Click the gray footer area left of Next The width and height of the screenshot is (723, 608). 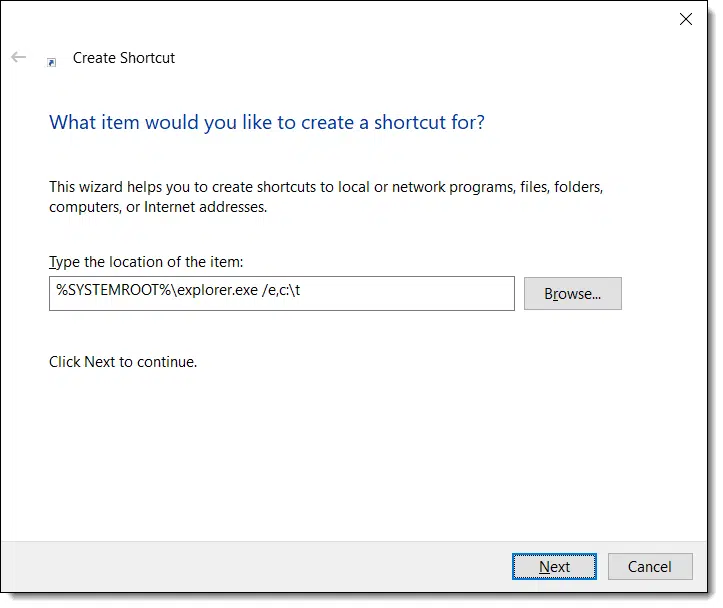(254, 567)
